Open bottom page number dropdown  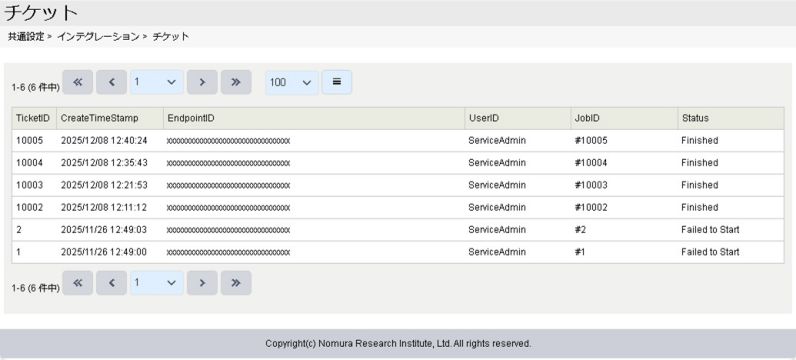click(x=156, y=283)
